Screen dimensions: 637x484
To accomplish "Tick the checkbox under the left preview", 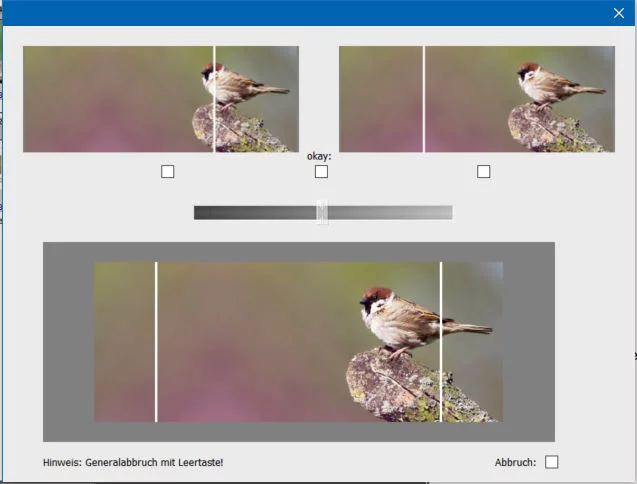I will pyautogui.click(x=167, y=171).
